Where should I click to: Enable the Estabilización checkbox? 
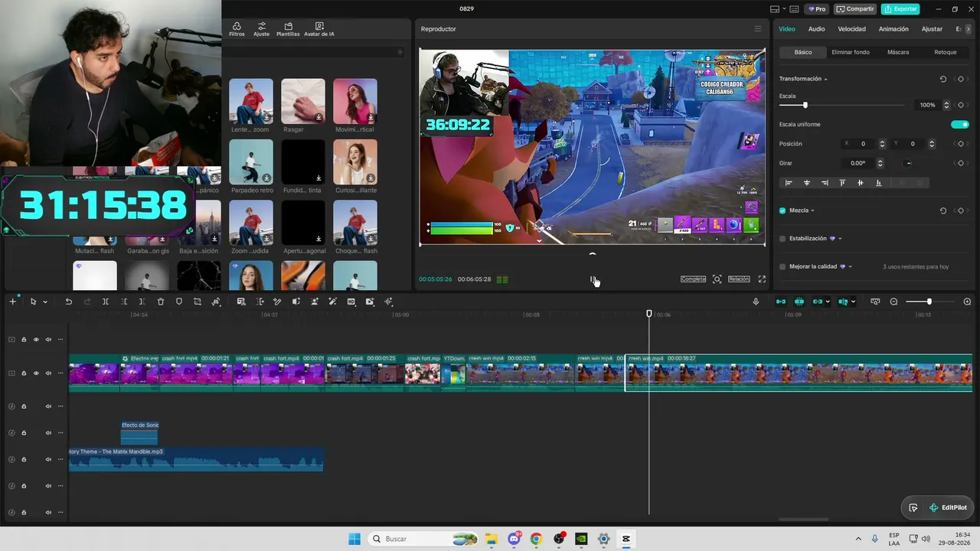782,239
